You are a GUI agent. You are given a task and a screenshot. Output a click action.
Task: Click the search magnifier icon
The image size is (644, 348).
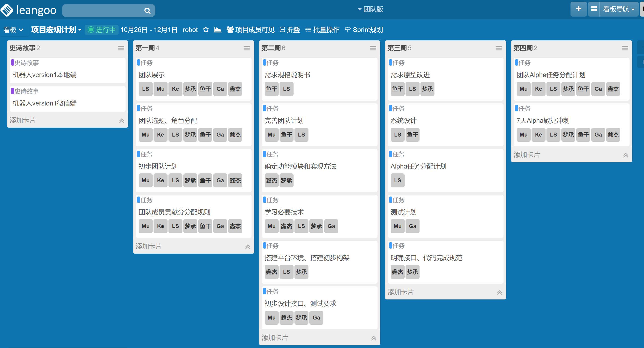pyautogui.click(x=147, y=11)
